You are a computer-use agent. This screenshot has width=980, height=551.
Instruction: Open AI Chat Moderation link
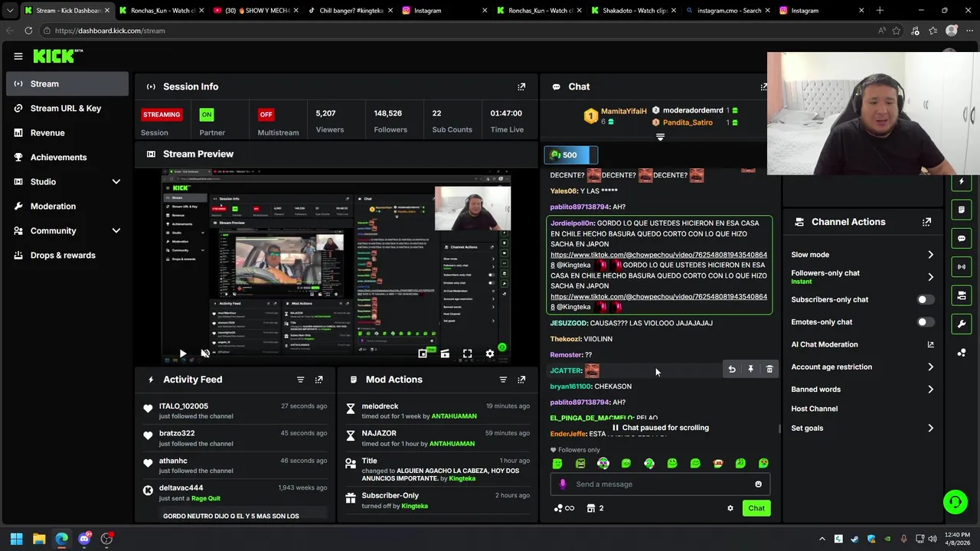pos(863,345)
